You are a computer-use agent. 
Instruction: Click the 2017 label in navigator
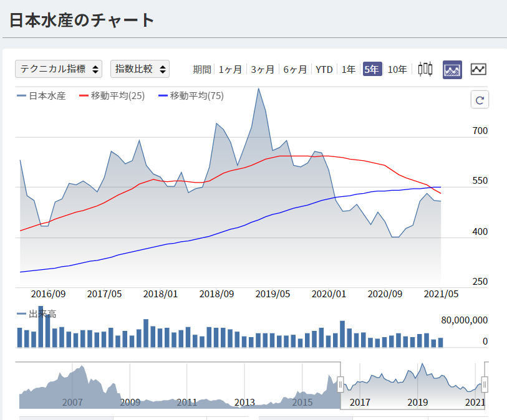[360, 402]
